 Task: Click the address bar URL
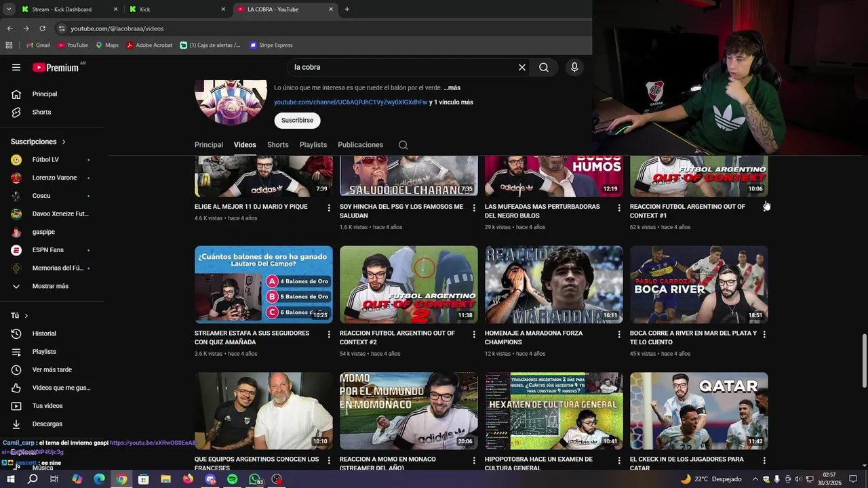pyautogui.click(x=117, y=28)
